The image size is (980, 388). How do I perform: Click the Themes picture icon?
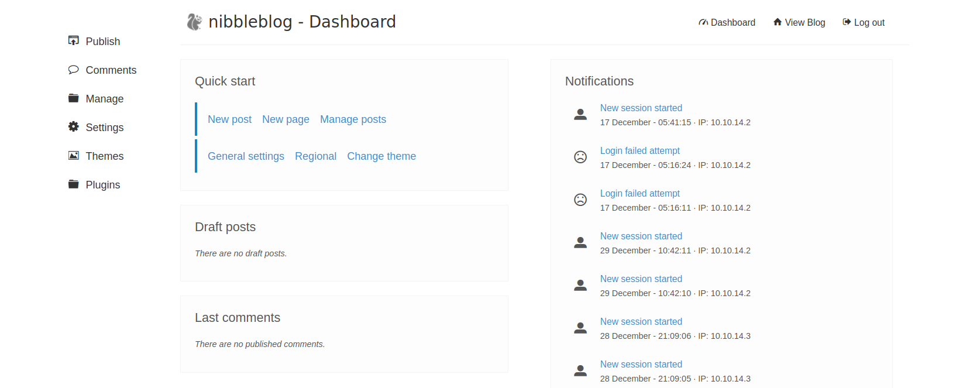74,156
